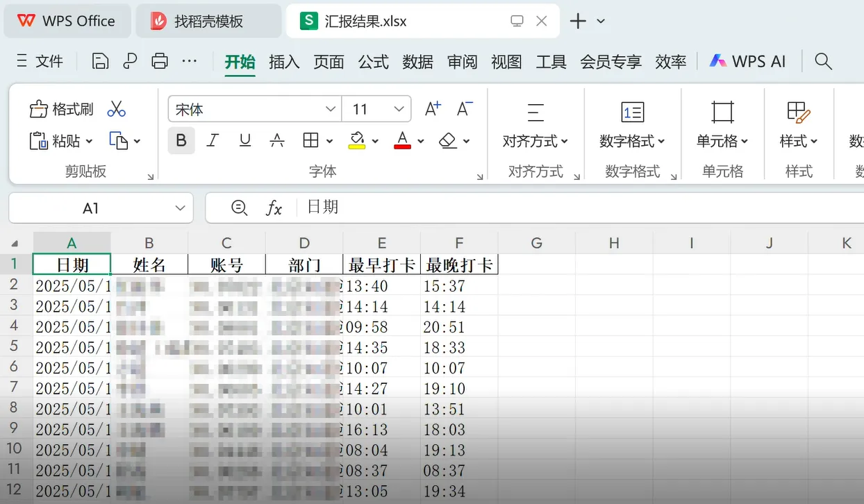Viewport: 864px width, 504px height.
Task: Select column E header
Action: 381,243
